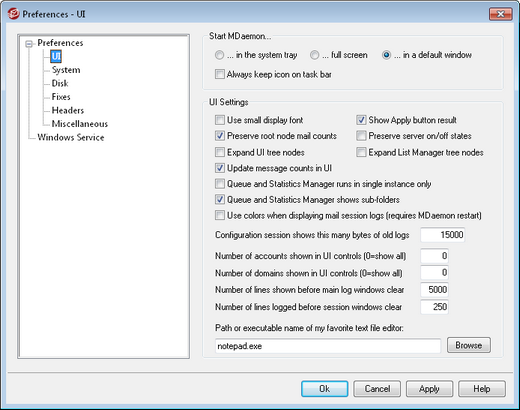Click the Apply button
Image resolution: width=520 pixels, height=410 pixels.
point(429,389)
